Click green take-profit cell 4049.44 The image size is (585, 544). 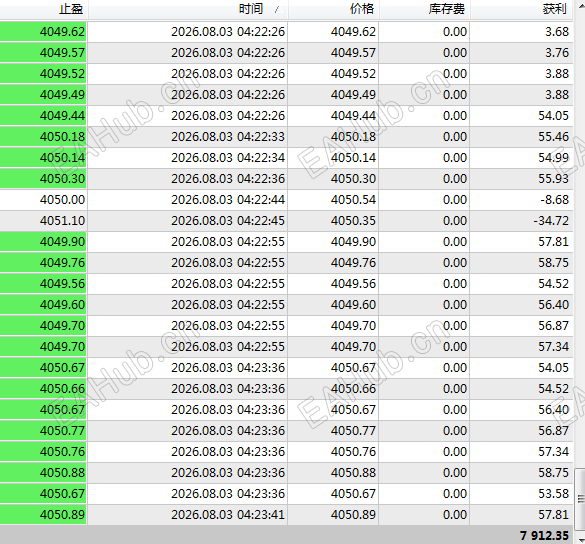(x=43, y=116)
